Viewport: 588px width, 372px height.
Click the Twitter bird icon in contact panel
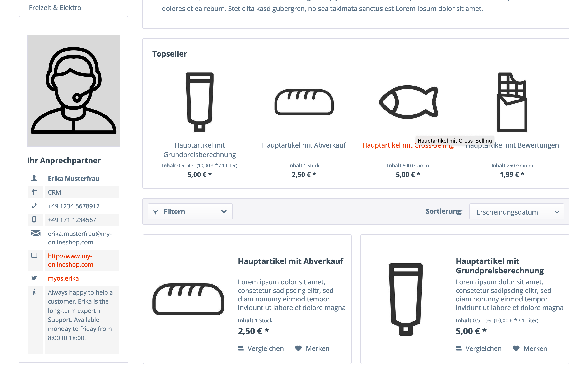34,278
